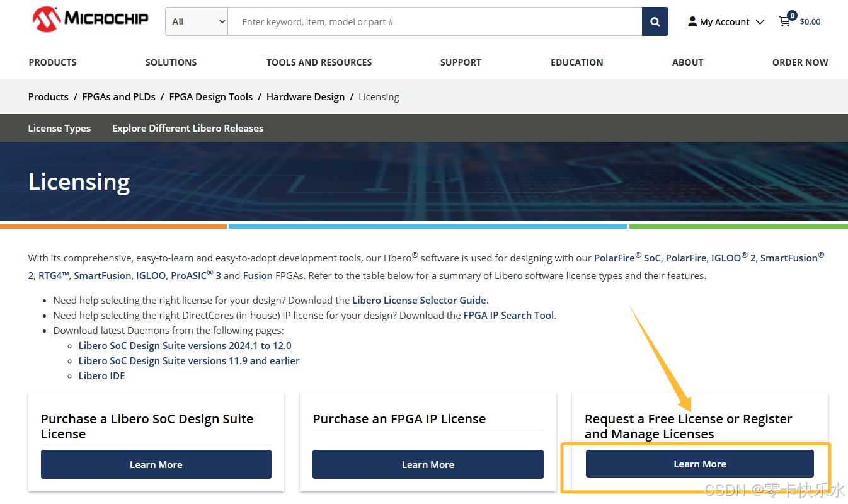The width and height of the screenshot is (848, 504).
Task: Click Learn More under Purchase Libero SoC License
Action: click(156, 464)
